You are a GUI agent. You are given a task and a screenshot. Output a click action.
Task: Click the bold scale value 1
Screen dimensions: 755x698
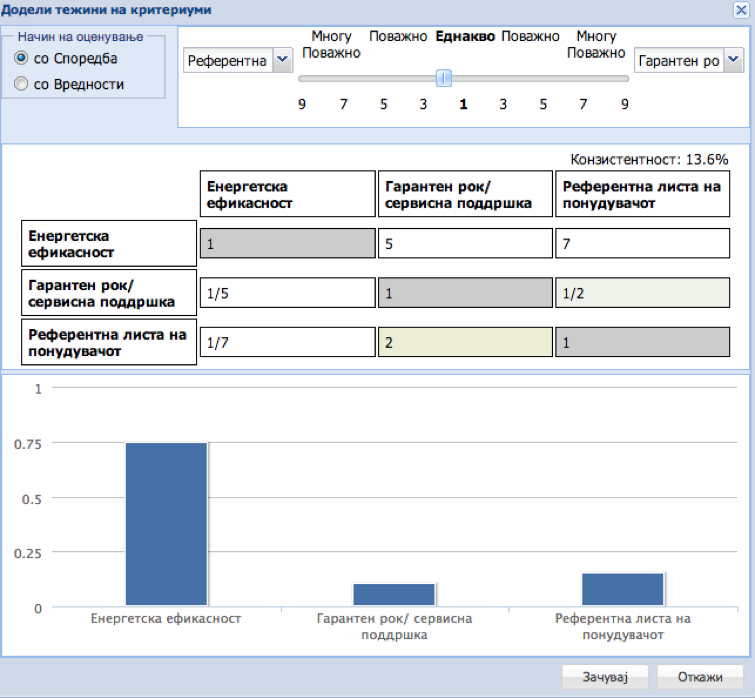(x=463, y=104)
